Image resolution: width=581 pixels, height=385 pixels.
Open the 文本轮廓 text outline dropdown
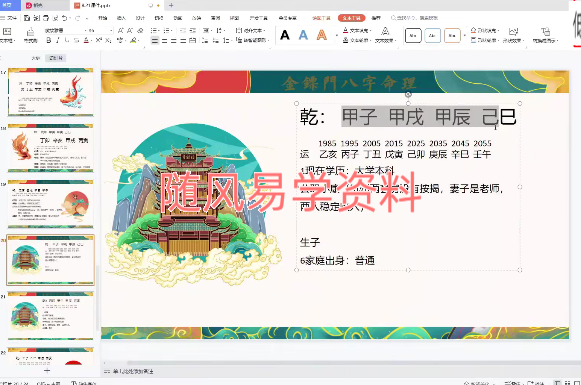pos(356,40)
